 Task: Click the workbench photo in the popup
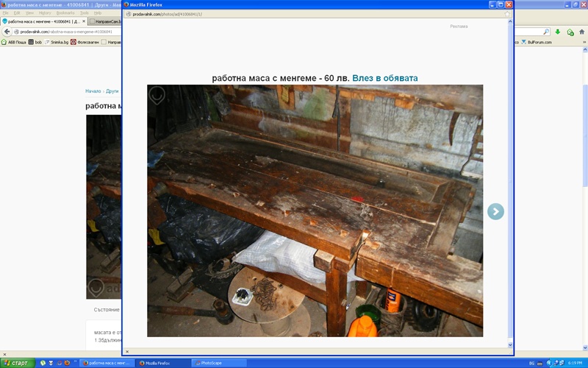315,210
